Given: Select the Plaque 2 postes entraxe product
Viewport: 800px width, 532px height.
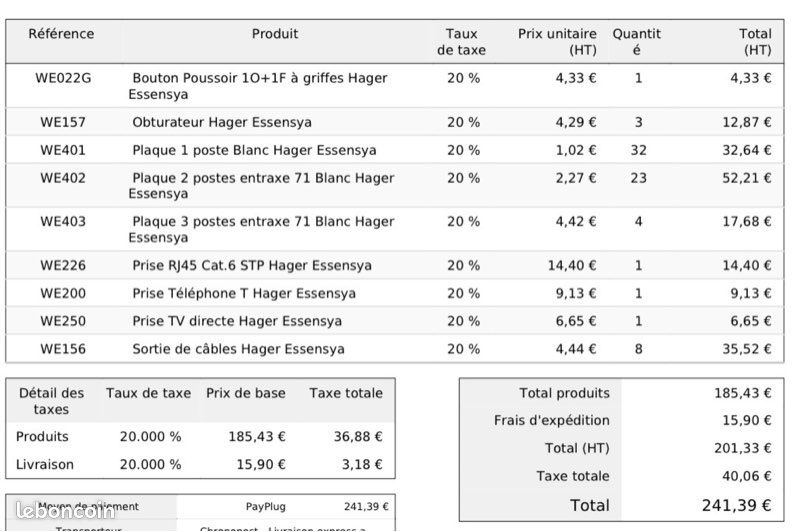Looking at the screenshot, I should pyautogui.click(x=261, y=186).
